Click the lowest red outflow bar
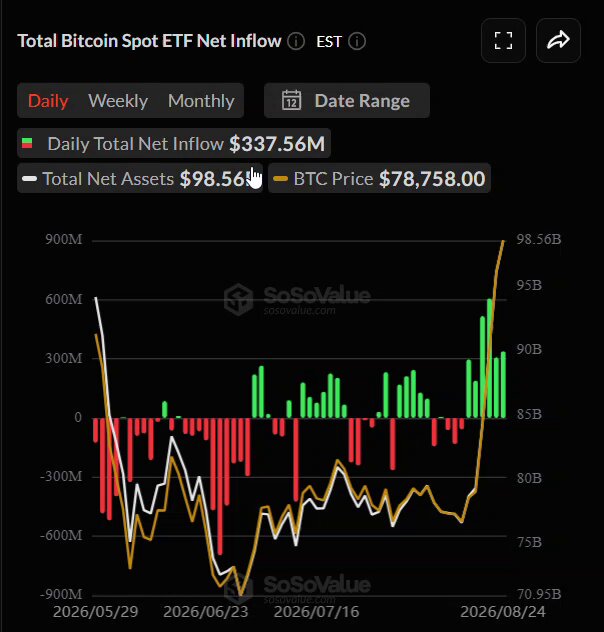 pos(220,486)
